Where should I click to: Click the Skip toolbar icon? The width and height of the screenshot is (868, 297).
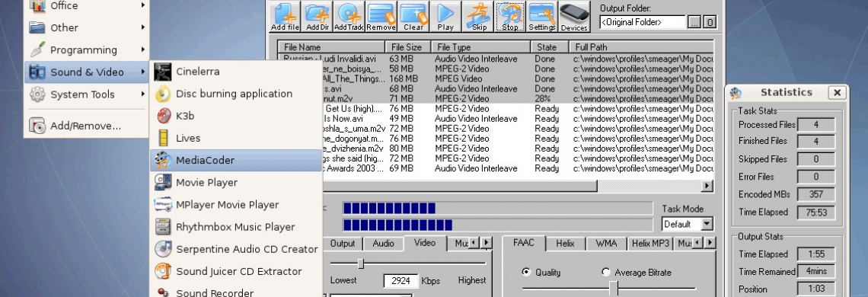[x=477, y=16]
